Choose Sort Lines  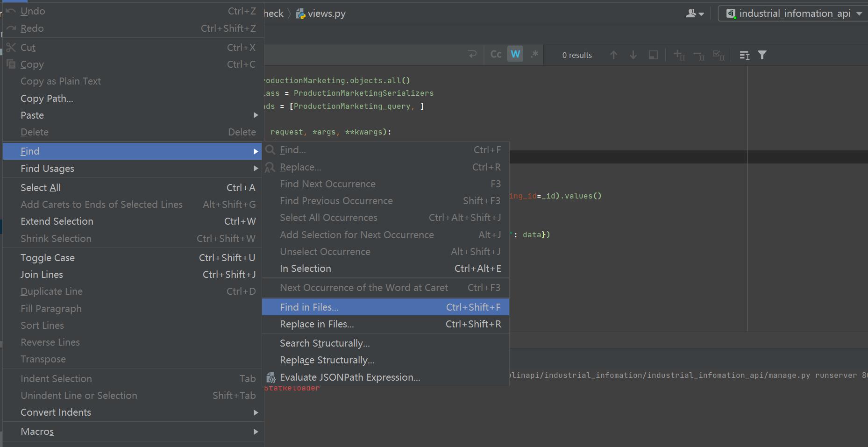coord(132,326)
